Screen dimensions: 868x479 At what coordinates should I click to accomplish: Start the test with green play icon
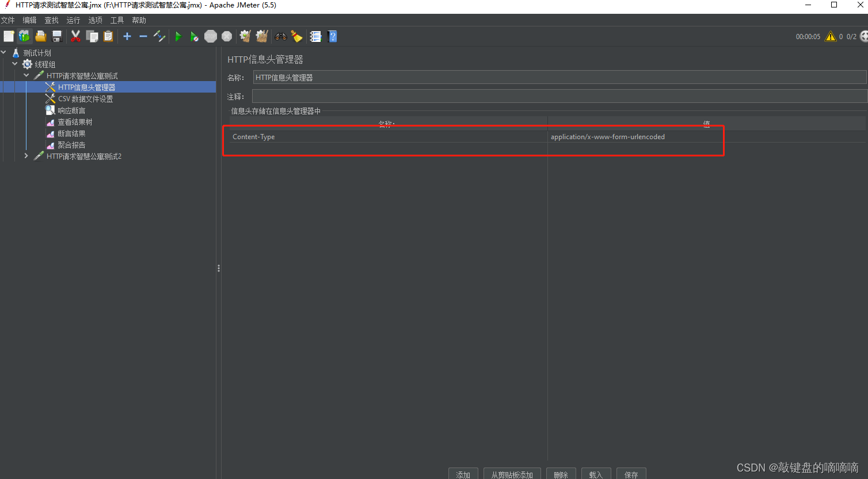point(178,36)
